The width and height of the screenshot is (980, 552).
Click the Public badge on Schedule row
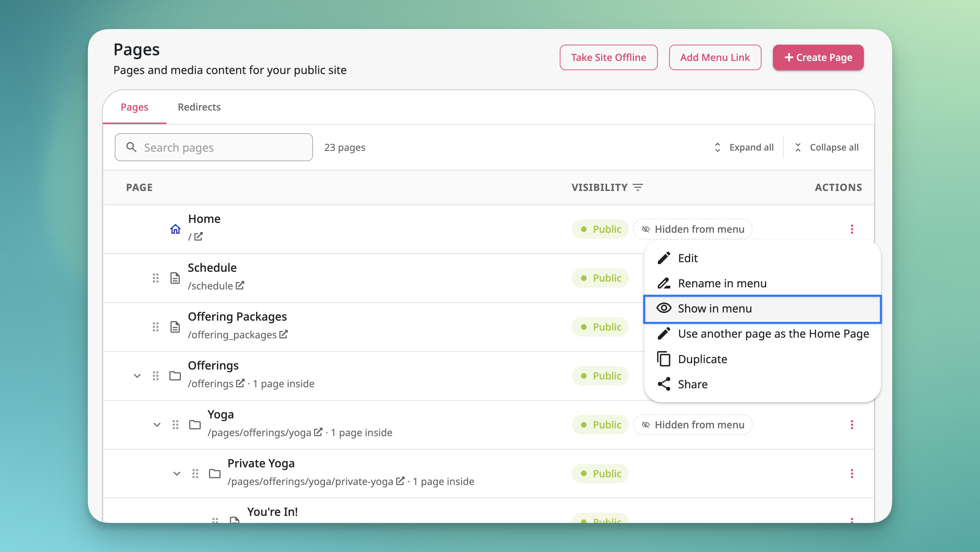click(x=600, y=278)
